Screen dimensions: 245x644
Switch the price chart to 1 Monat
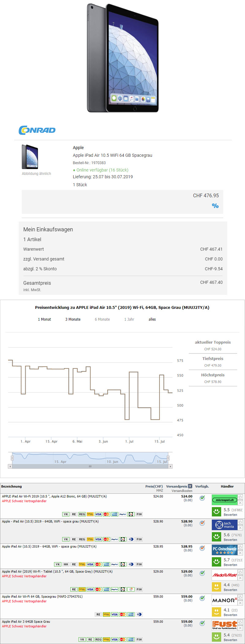click(x=44, y=319)
